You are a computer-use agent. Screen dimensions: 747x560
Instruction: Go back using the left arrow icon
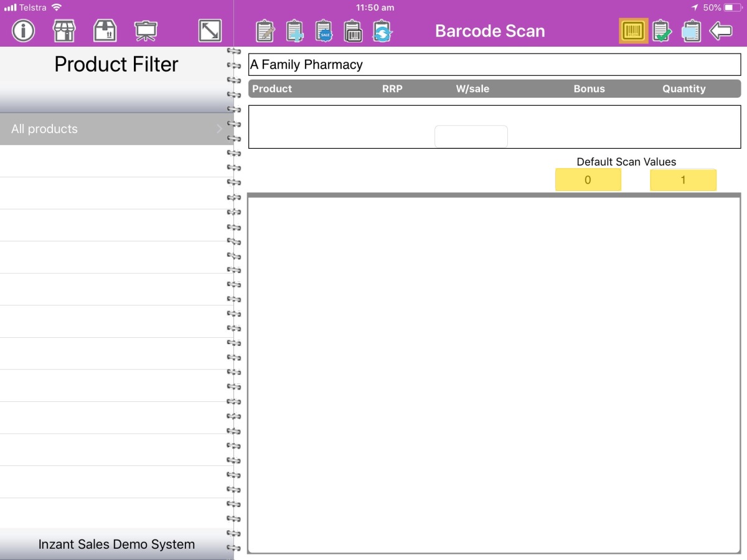721,31
